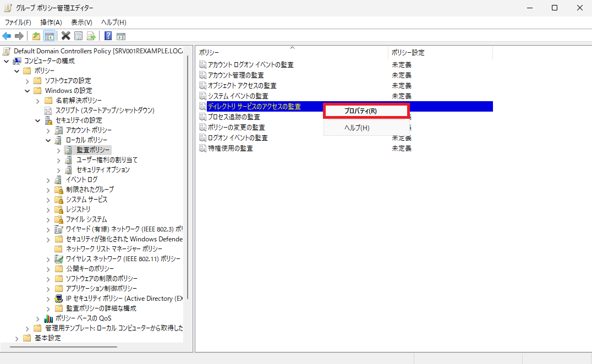Click the icon beside プロセス追跡の監査
Viewport: 592px width, 364px height.
click(203, 117)
